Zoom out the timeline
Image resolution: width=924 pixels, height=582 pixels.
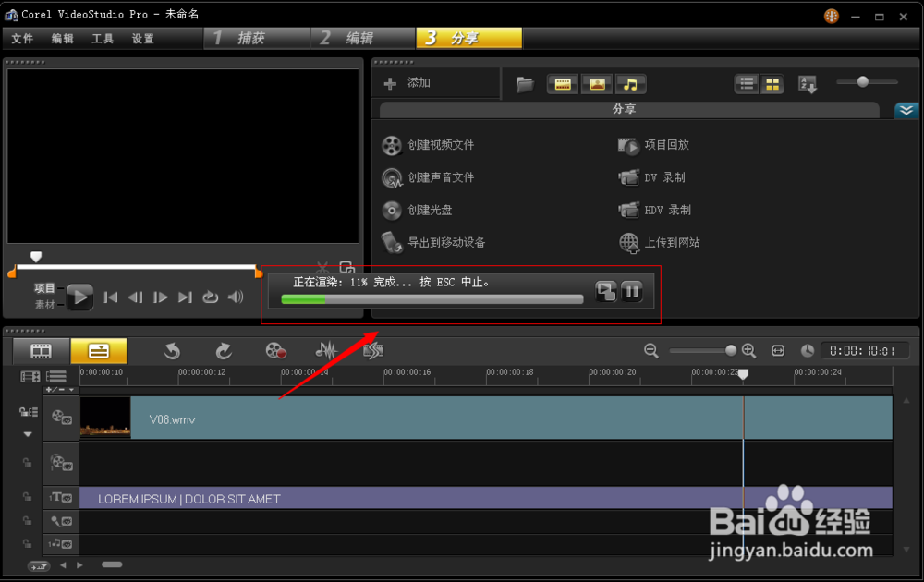pos(651,350)
